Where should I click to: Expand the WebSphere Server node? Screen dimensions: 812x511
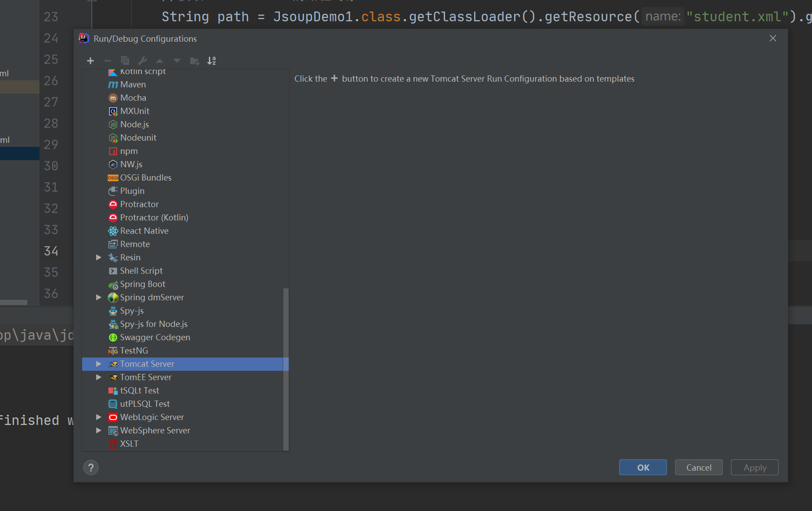(99, 430)
